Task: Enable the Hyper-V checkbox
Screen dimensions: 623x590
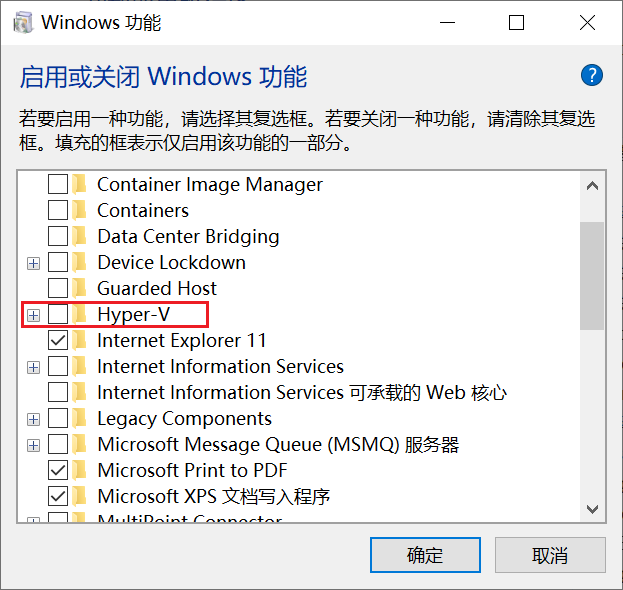Action: click(x=58, y=315)
